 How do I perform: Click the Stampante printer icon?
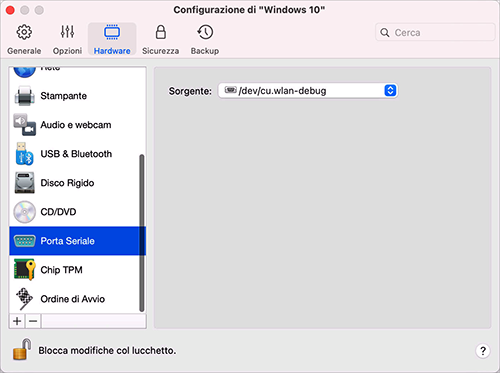tap(24, 96)
